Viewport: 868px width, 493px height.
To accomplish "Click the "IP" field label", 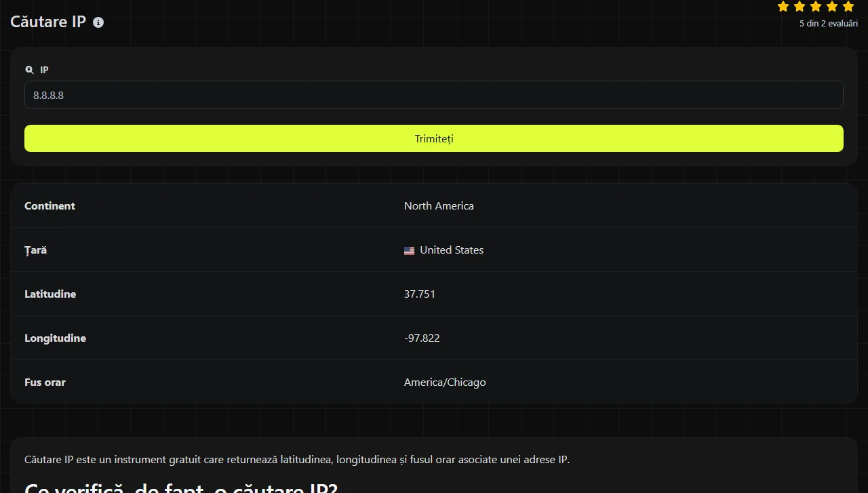I will tap(44, 70).
